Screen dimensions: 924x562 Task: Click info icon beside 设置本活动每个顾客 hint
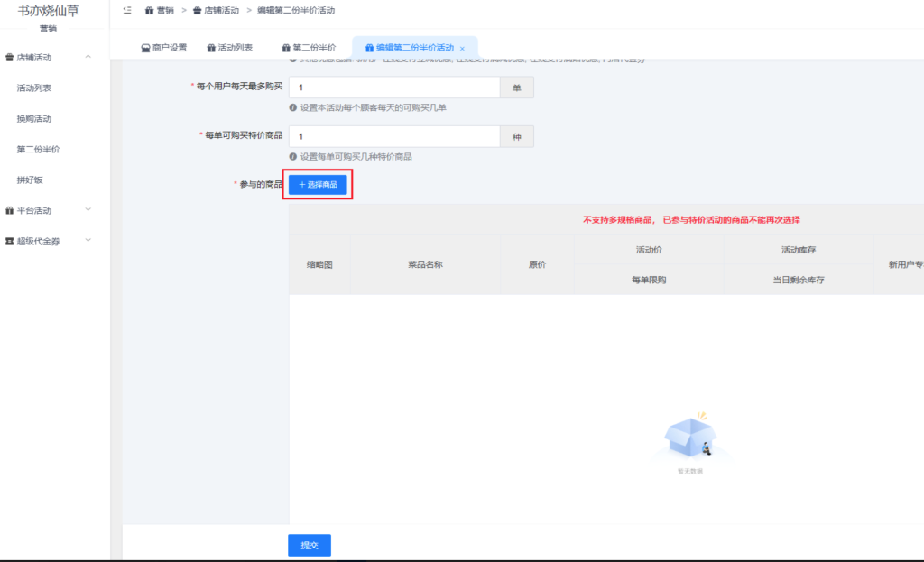293,107
